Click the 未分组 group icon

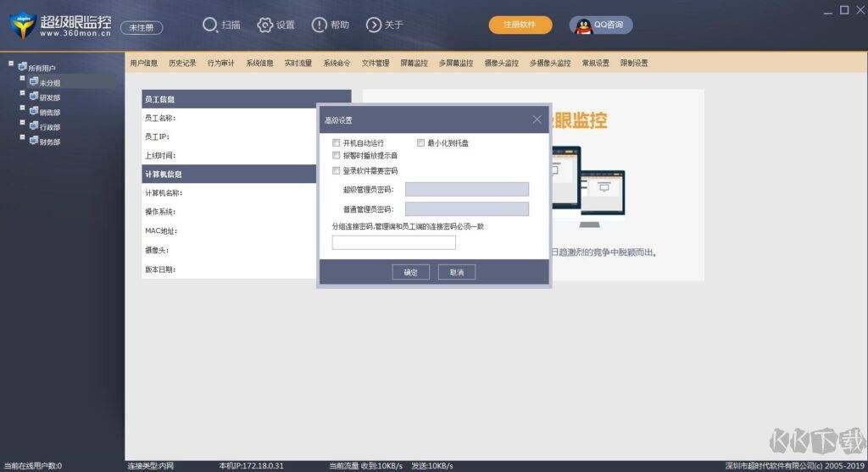click(x=34, y=82)
